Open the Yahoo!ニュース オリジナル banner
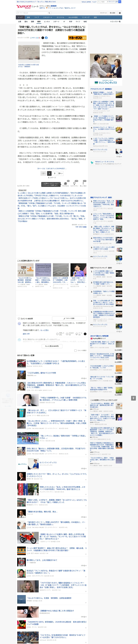The height and width of the screenshot is (644, 138). [x=106, y=163]
